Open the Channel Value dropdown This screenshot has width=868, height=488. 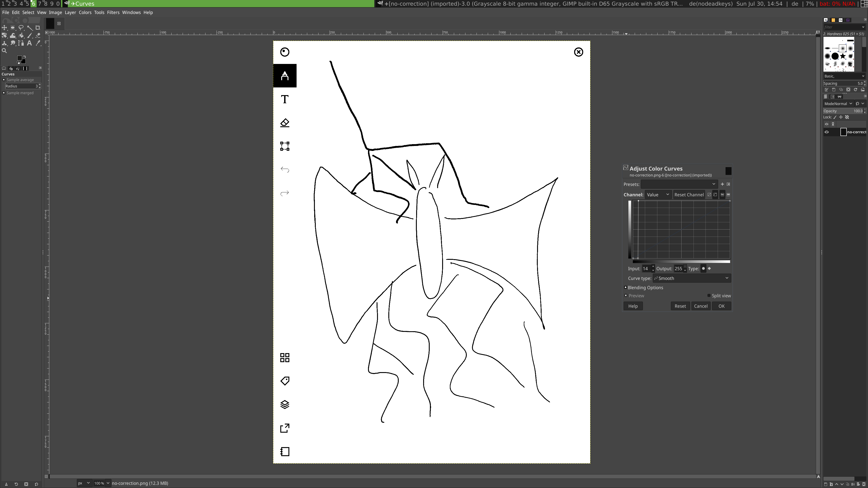tap(658, 195)
